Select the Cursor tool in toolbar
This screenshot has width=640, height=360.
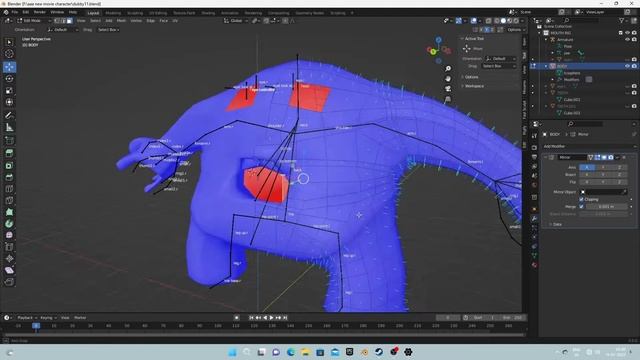click(x=9, y=54)
